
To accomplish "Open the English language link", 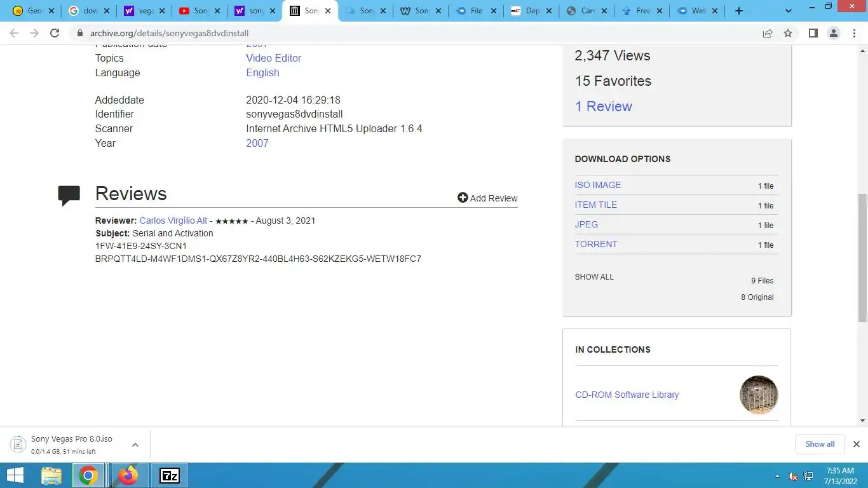I will [262, 72].
